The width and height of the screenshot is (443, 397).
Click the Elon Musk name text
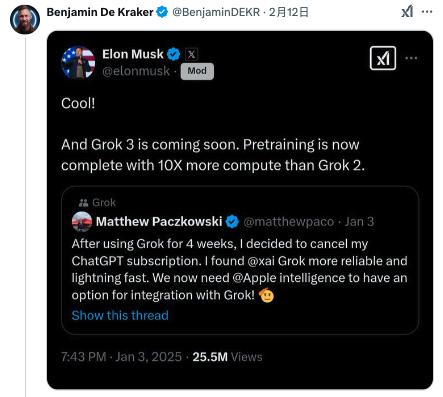click(x=133, y=54)
